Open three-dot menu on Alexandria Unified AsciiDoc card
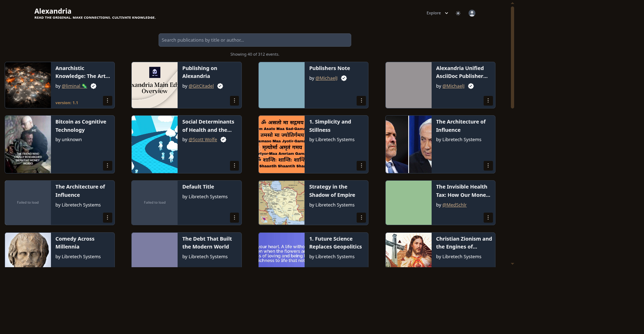 click(x=488, y=101)
